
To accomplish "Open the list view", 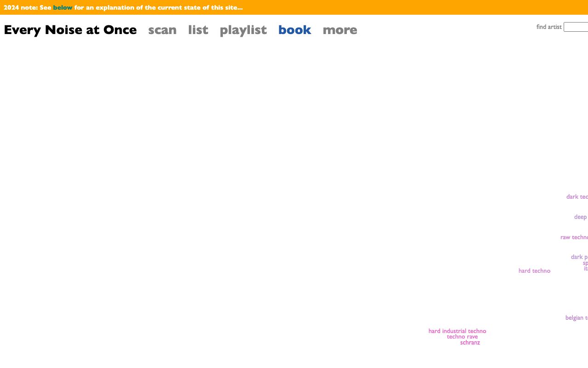I will coord(198,29).
